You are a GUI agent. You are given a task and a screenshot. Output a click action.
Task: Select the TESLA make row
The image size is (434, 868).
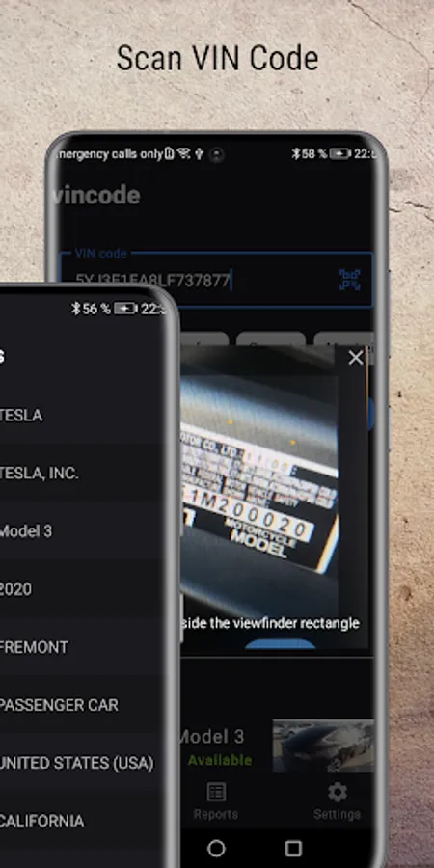pos(82,415)
